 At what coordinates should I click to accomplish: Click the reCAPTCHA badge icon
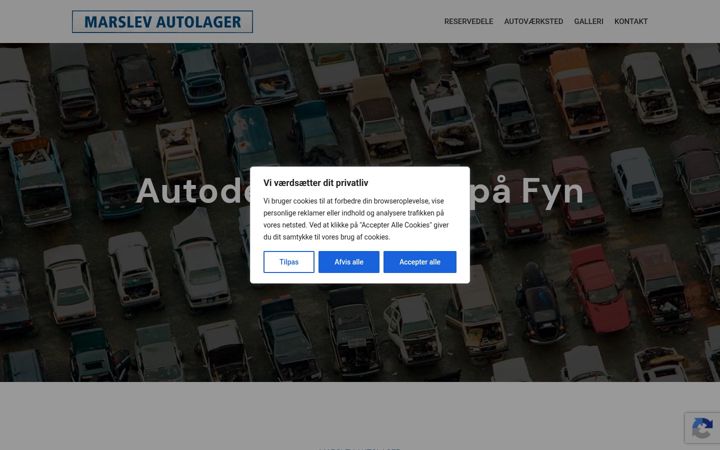point(702,428)
